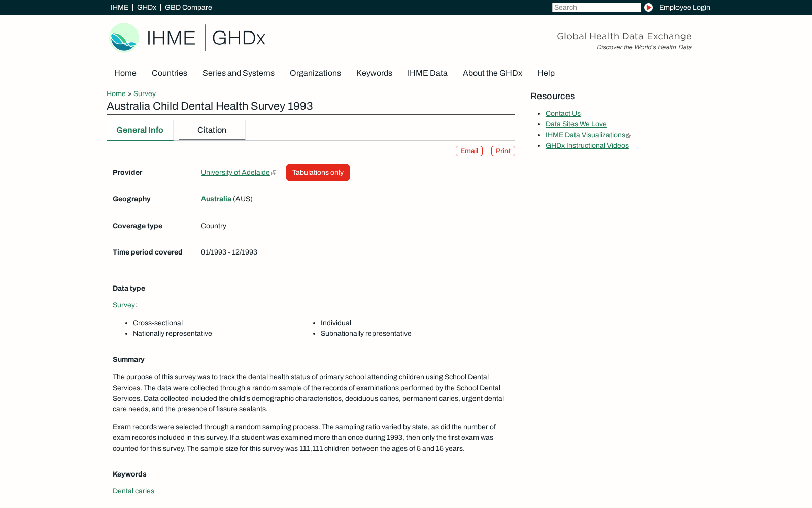
Task: Click the Tabulations only red badge
Action: pos(318,173)
